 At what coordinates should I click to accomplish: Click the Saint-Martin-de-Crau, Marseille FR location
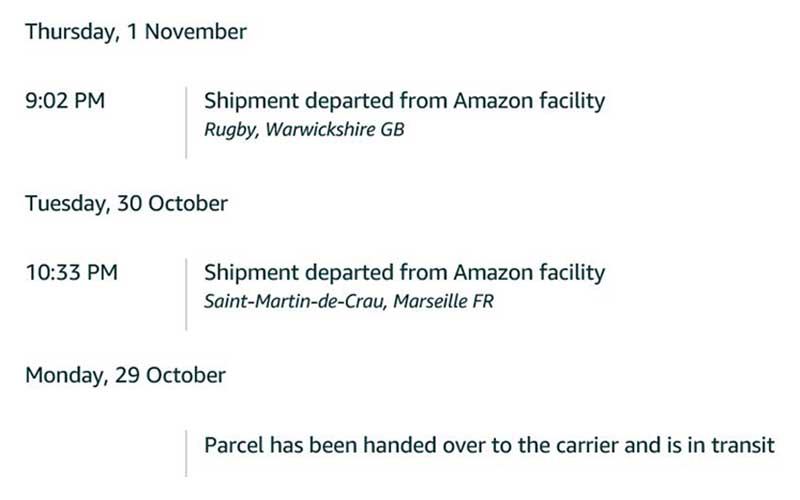(x=348, y=301)
